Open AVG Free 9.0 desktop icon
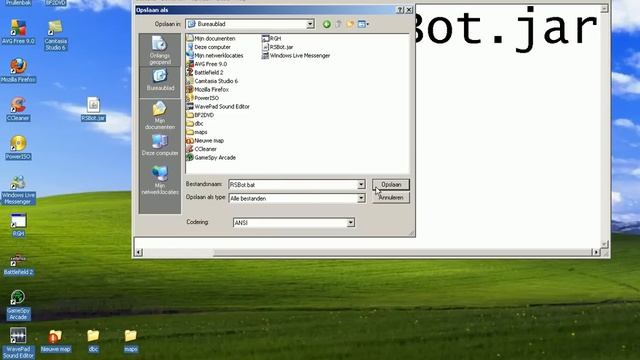The width and height of the screenshot is (640, 360). pos(18,32)
